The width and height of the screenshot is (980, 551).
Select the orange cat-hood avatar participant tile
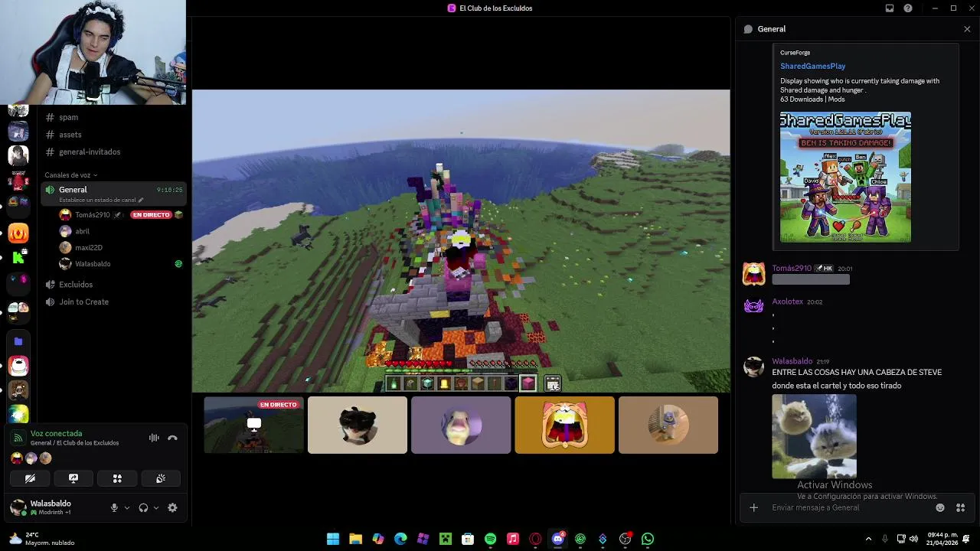564,425
